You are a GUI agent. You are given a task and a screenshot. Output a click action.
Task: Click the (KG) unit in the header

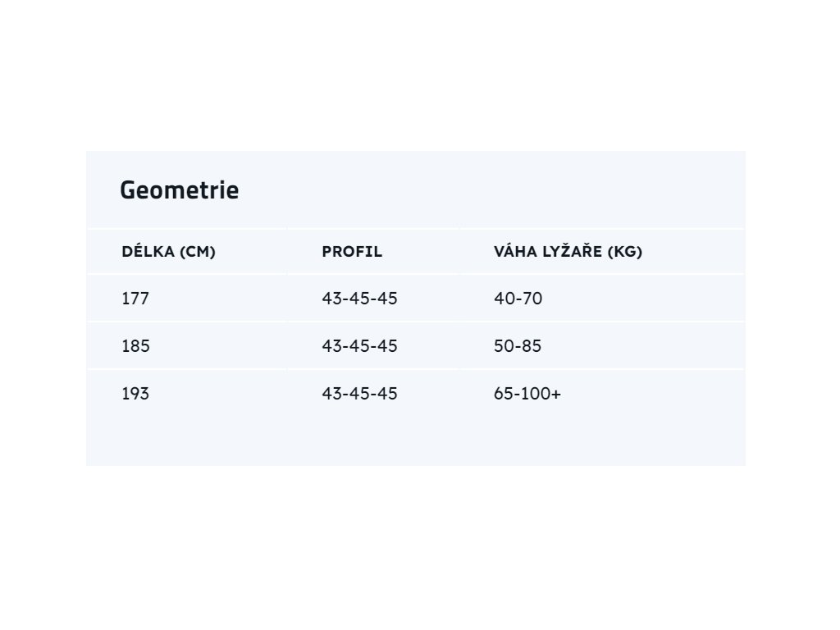click(625, 252)
